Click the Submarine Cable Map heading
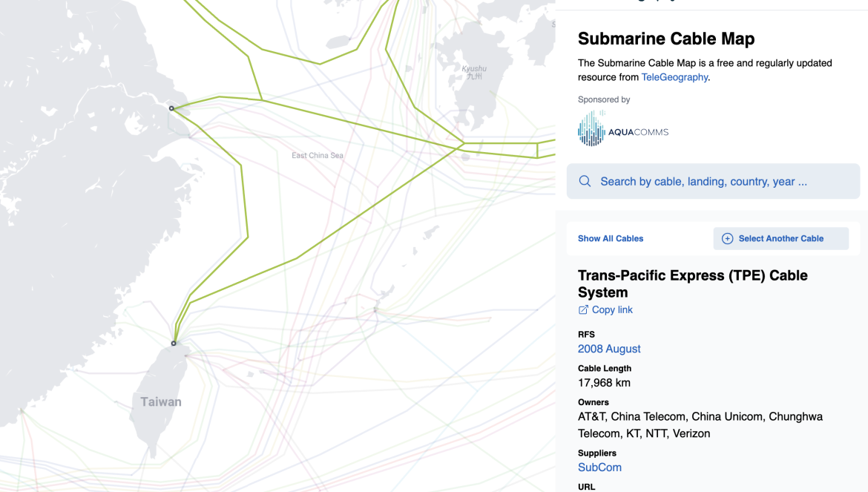 665,39
